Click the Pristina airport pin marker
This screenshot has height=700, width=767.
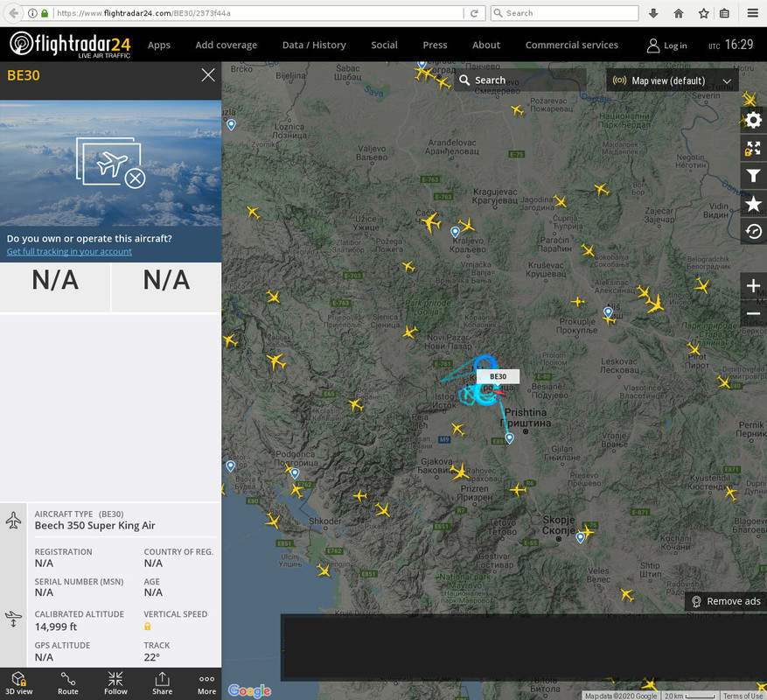509,438
